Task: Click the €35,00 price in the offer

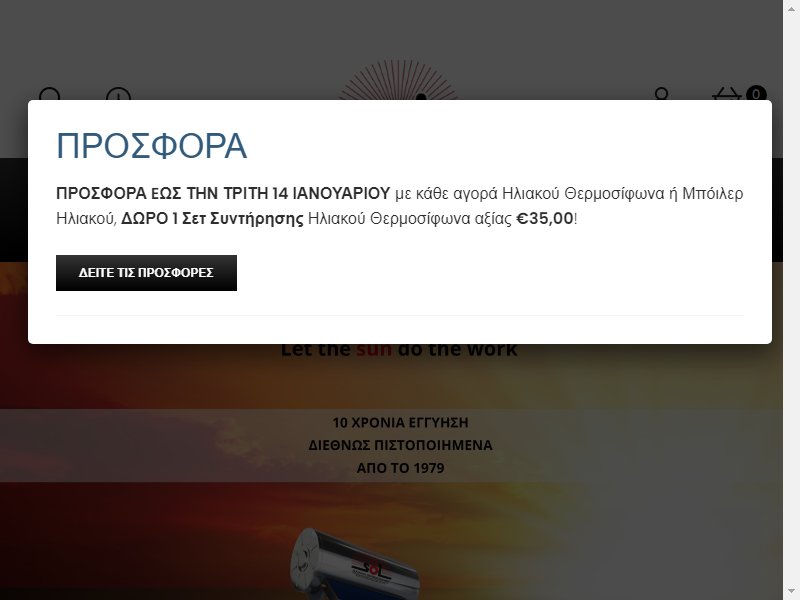Action: pos(545,219)
